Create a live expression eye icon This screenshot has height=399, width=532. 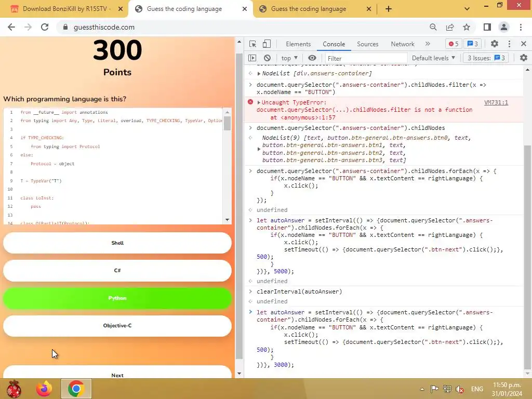point(312,58)
